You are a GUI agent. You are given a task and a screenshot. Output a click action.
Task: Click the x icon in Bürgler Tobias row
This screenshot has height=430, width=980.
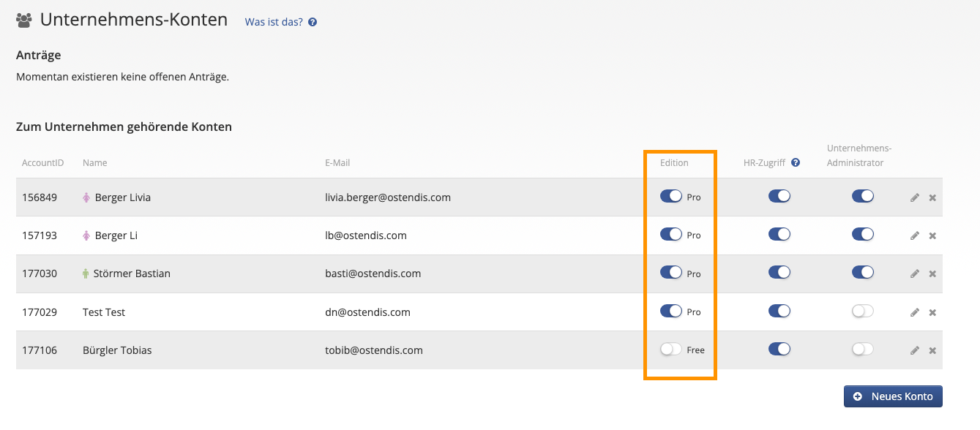pos(932,350)
